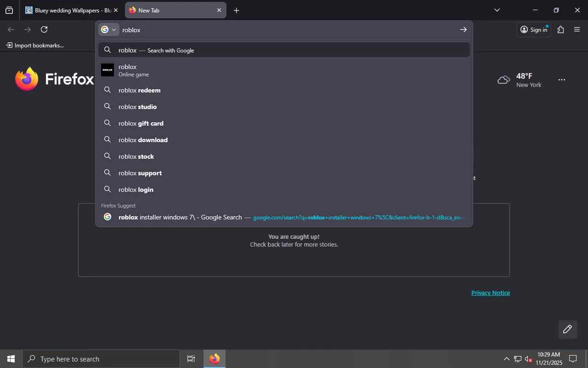Open the Google search engine switcher dropdown
This screenshot has width=588, height=368.
pos(109,29)
